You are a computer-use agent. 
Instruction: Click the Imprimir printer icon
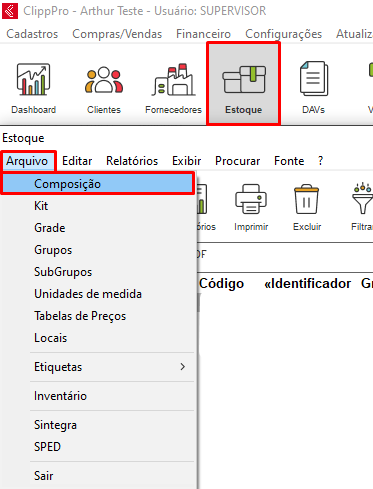tap(251, 199)
